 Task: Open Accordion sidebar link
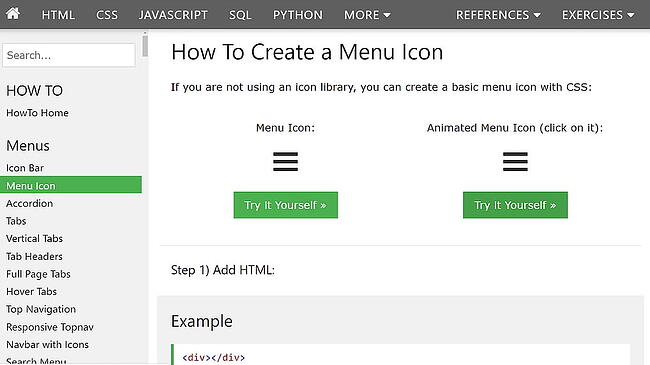[29, 203]
